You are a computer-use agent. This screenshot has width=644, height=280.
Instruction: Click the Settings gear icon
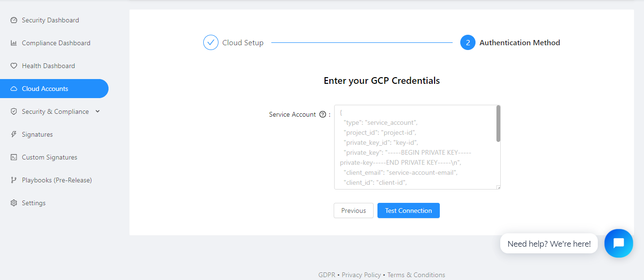coord(14,203)
